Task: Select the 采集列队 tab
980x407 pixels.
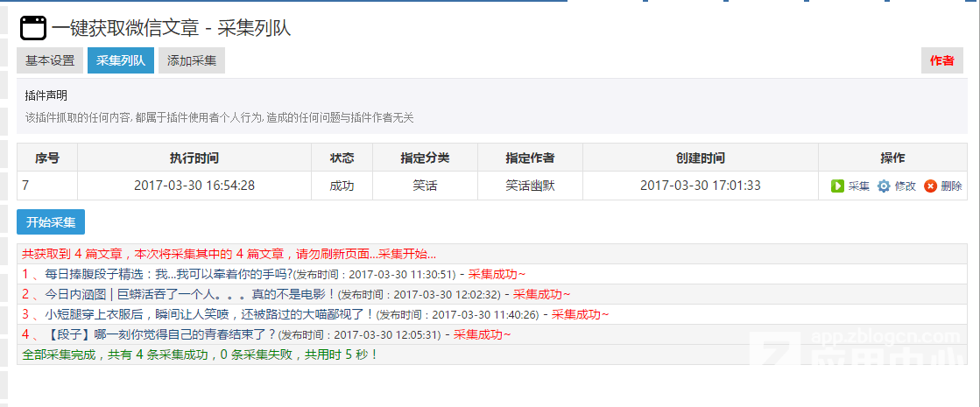Action: point(121,60)
